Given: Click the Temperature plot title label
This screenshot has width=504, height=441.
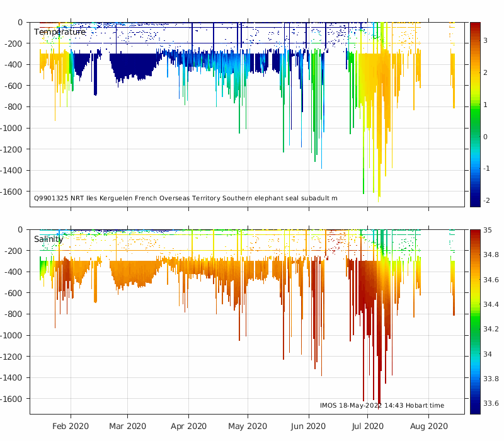Looking at the screenshot, I should (59, 32).
